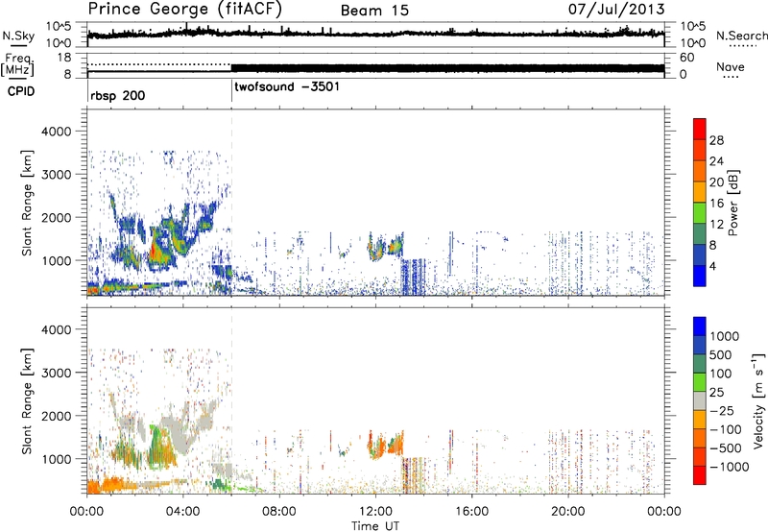This screenshot has width=768, height=532.
Task: Click the '08:00' time tick label
Action: (x=278, y=512)
